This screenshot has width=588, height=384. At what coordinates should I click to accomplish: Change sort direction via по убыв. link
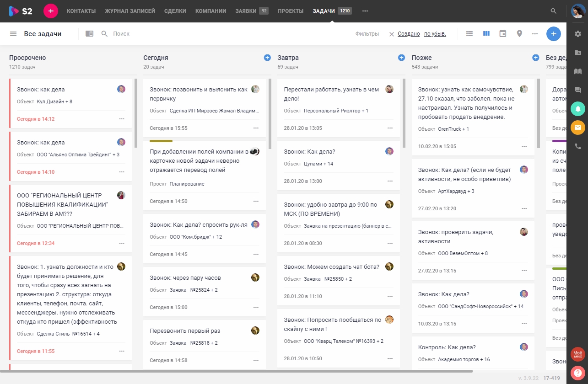pos(435,33)
